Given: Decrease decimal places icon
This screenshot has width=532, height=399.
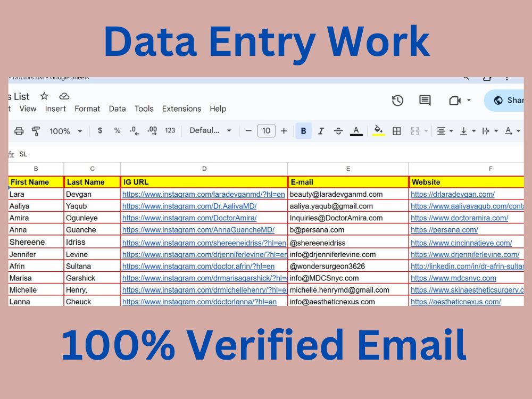Looking at the screenshot, I should pyautogui.click(x=135, y=131).
